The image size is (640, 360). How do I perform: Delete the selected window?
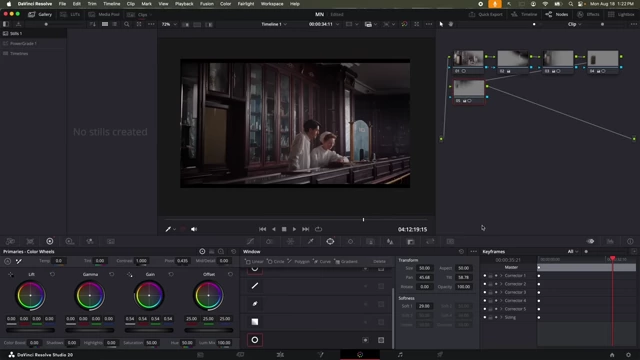coord(379,261)
